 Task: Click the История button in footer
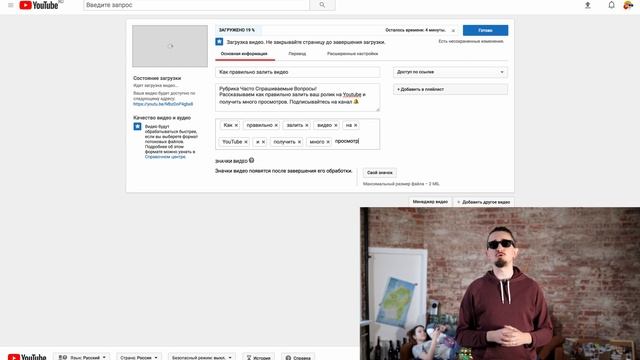(258, 357)
